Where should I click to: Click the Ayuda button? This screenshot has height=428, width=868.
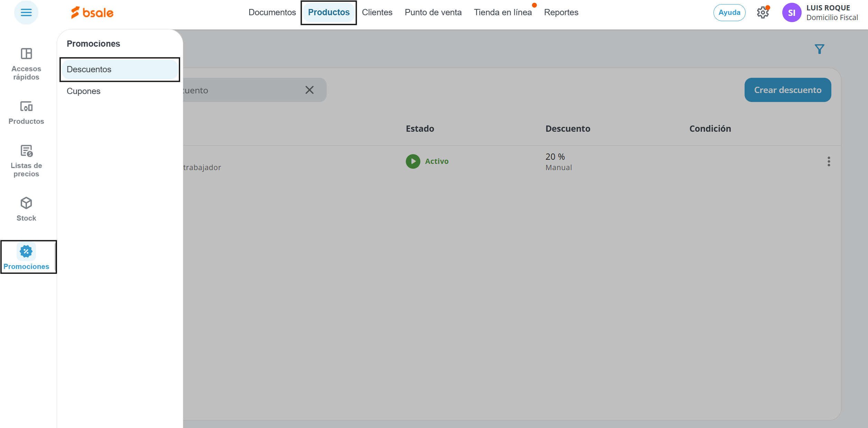click(729, 13)
